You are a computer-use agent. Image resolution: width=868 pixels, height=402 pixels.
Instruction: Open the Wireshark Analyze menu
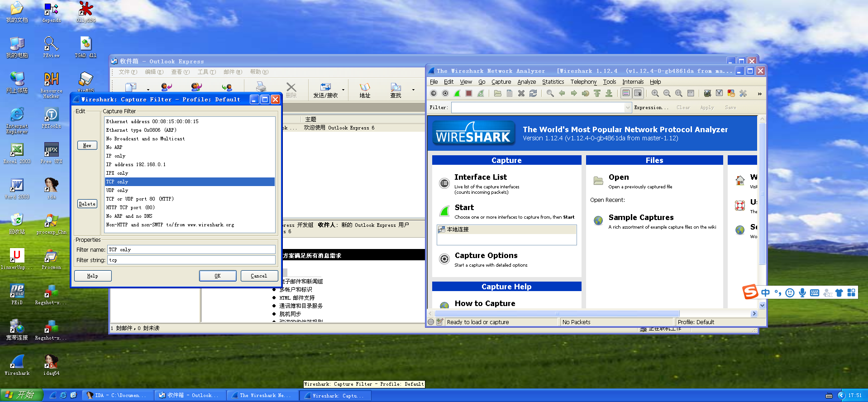[x=527, y=82]
